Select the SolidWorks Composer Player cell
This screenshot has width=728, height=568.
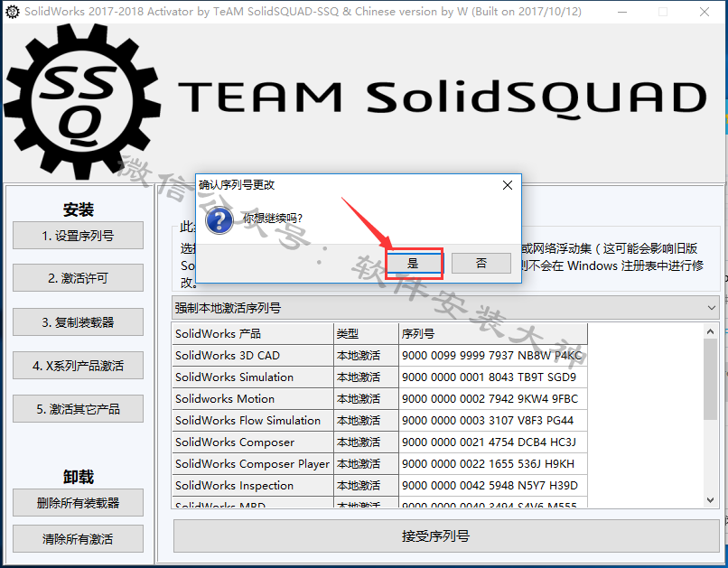[253, 463]
